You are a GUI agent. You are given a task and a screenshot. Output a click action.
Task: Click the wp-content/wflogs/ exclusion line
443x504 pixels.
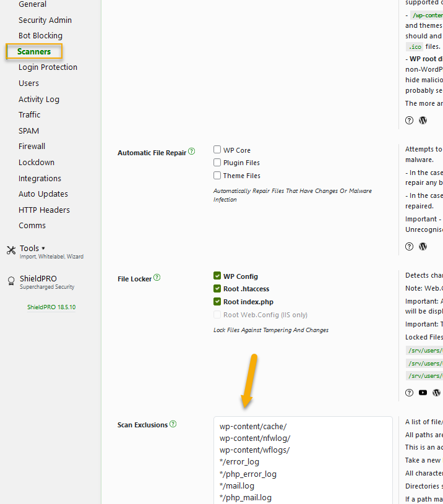pyautogui.click(x=255, y=450)
